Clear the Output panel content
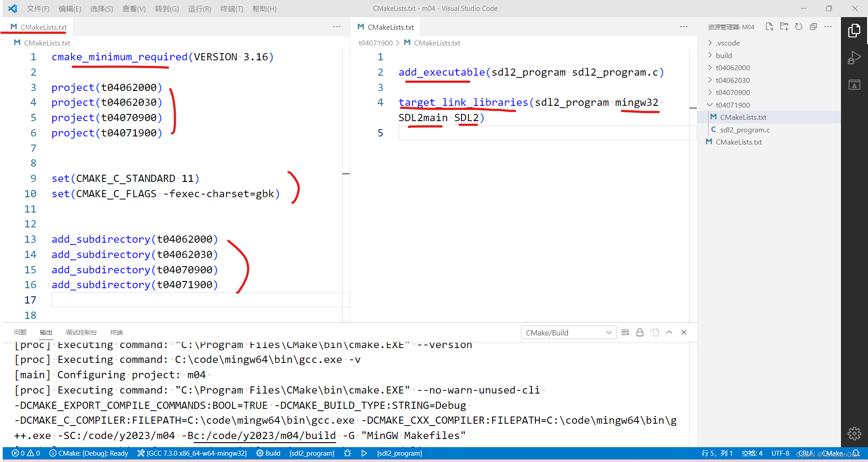The width and height of the screenshot is (868, 462). click(625, 332)
